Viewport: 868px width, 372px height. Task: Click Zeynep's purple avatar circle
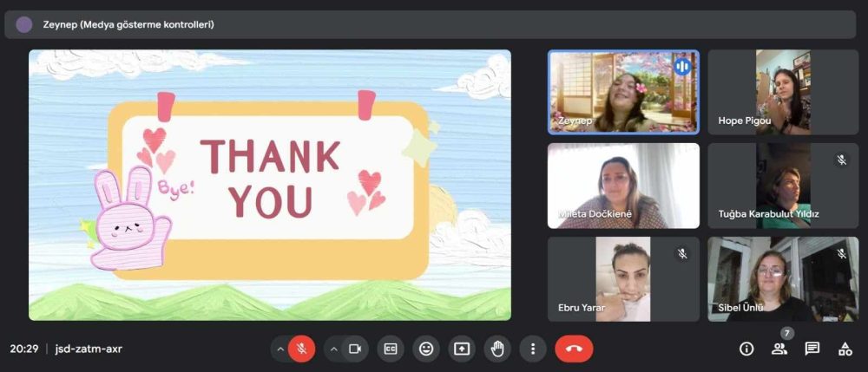coord(23,24)
